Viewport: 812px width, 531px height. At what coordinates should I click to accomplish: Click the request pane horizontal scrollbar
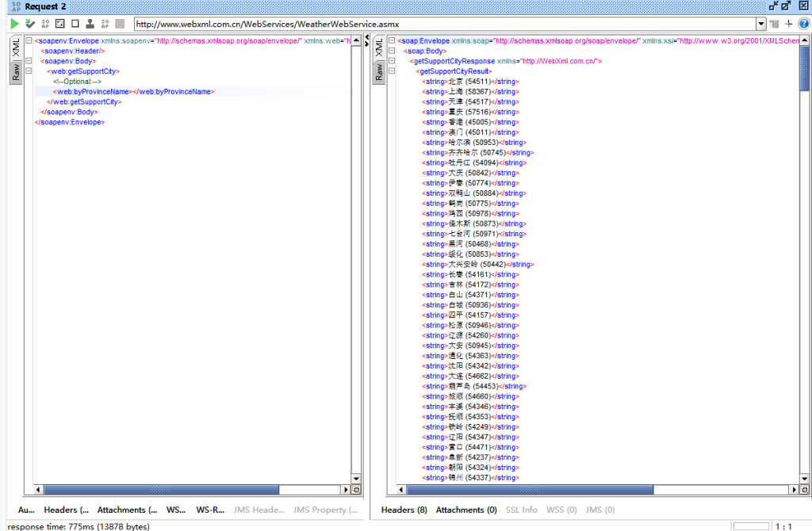[159, 490]
